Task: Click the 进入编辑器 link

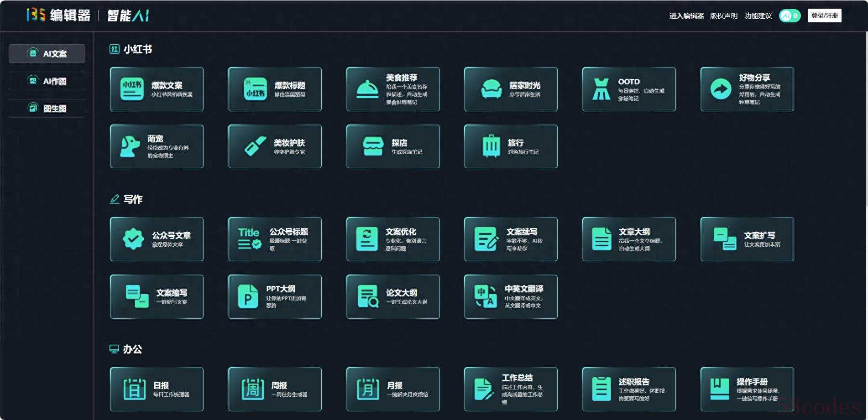Action: coord(686,16)
